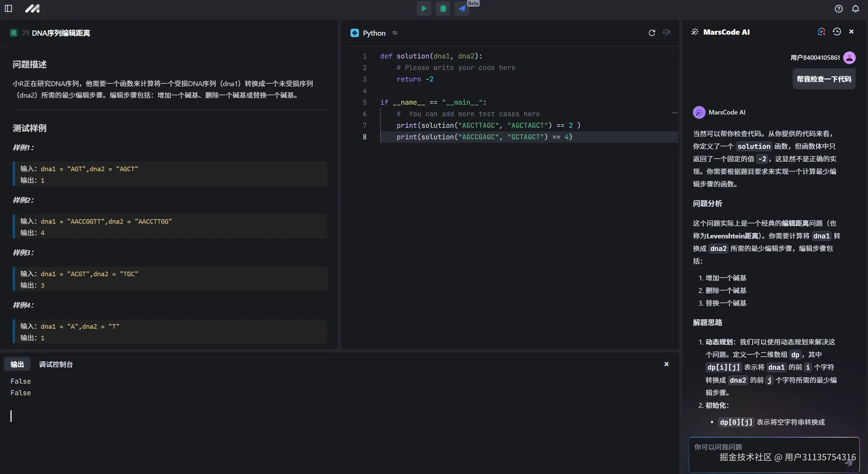Viewport: 868px width, 474px height.
Task: Open the help question-mark icon
Action: coord(839,9)
